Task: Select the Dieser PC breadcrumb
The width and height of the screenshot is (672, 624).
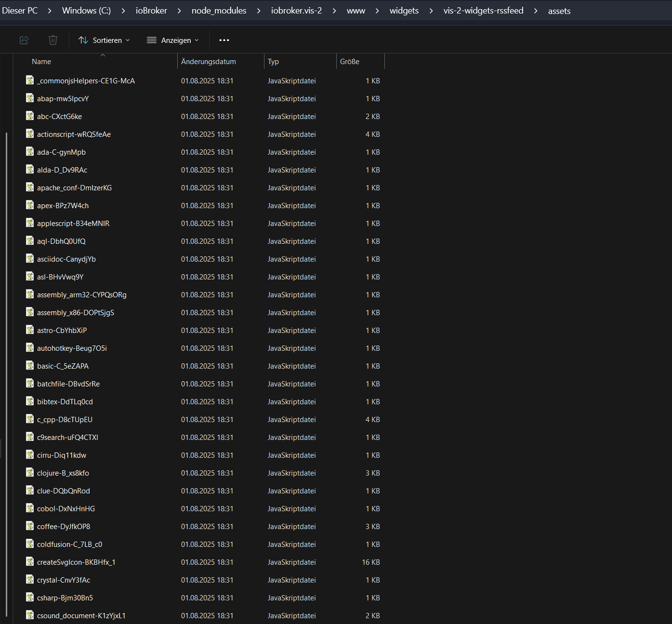Action: pos(20,11)
